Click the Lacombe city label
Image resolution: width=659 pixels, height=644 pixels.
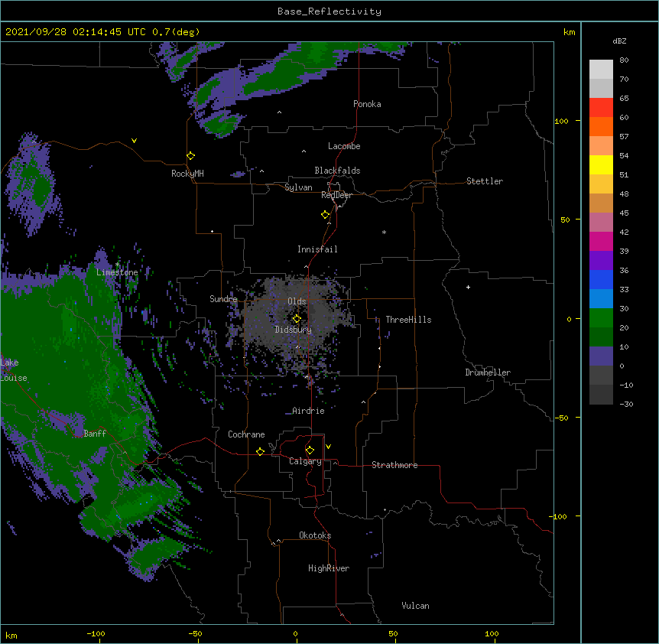344,146
